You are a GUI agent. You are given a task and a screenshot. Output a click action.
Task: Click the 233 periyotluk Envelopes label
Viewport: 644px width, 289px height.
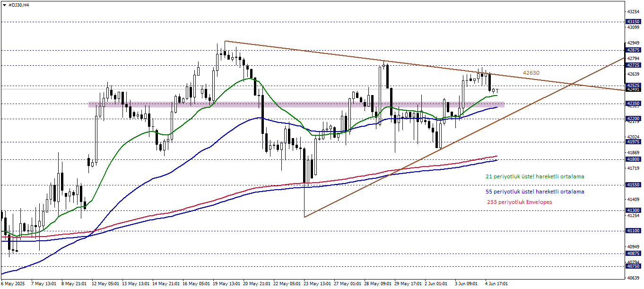point(519,202)
